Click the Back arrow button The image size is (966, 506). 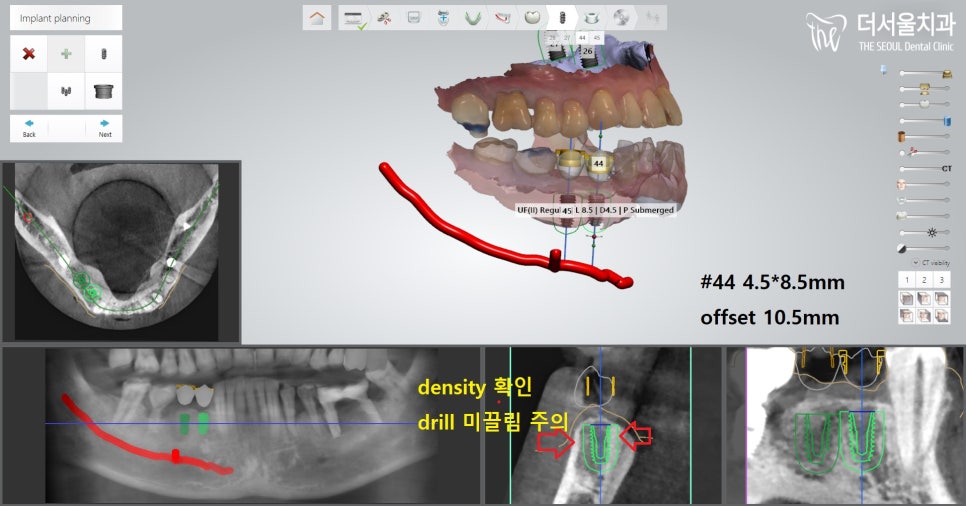29,128
